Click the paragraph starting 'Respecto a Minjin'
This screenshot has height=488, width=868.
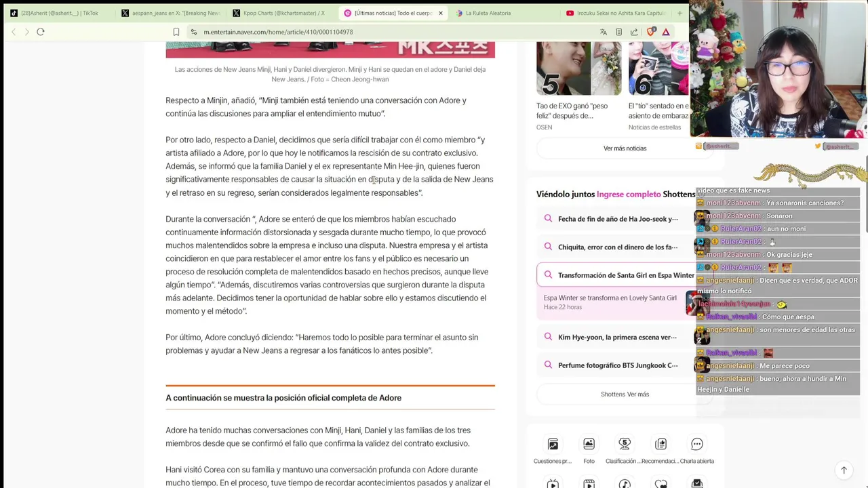316,107
